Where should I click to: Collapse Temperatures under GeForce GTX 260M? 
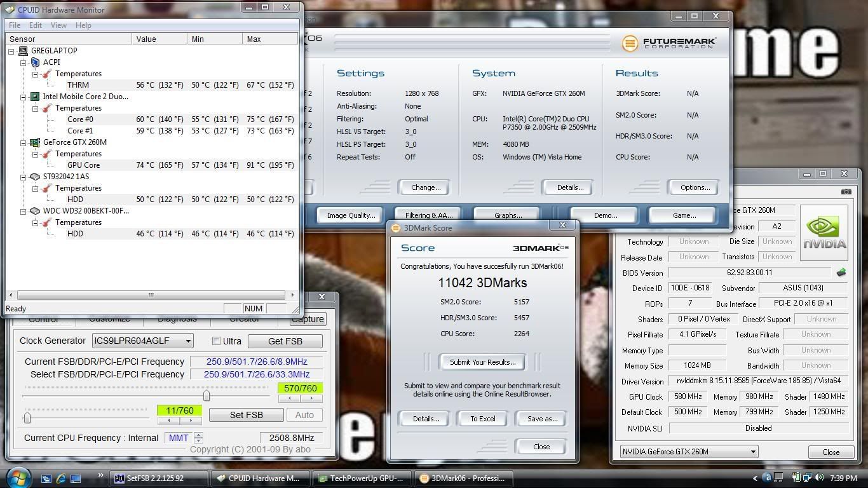tap(36, 154)
